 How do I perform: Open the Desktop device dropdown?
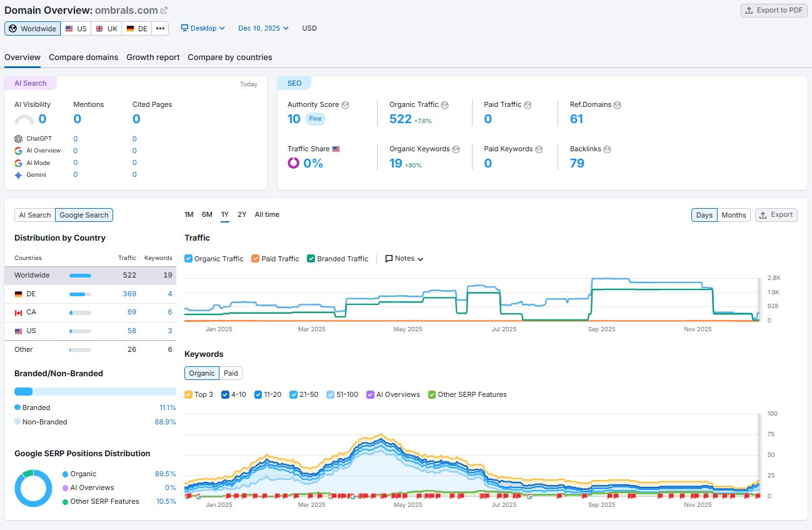[203, 28]
